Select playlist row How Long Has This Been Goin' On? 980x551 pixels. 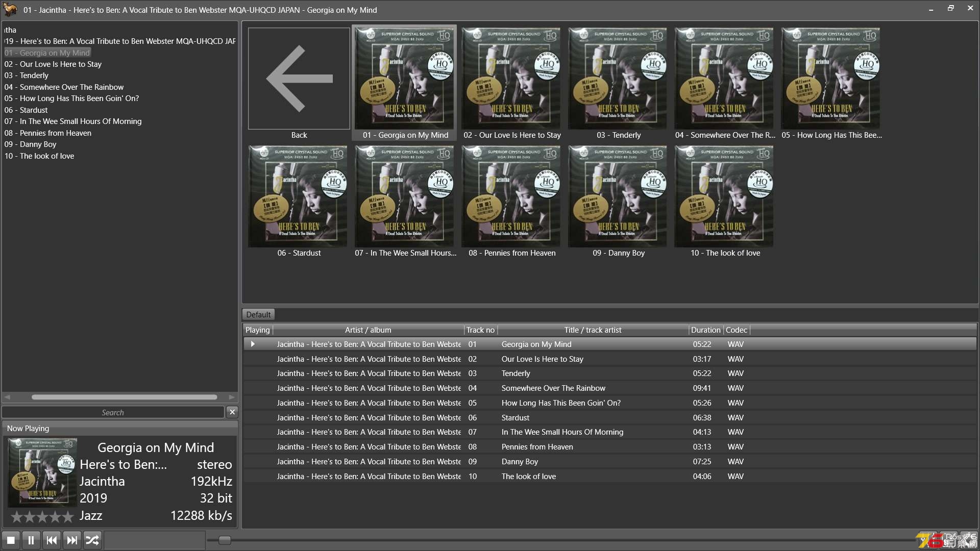coord(610,403)
